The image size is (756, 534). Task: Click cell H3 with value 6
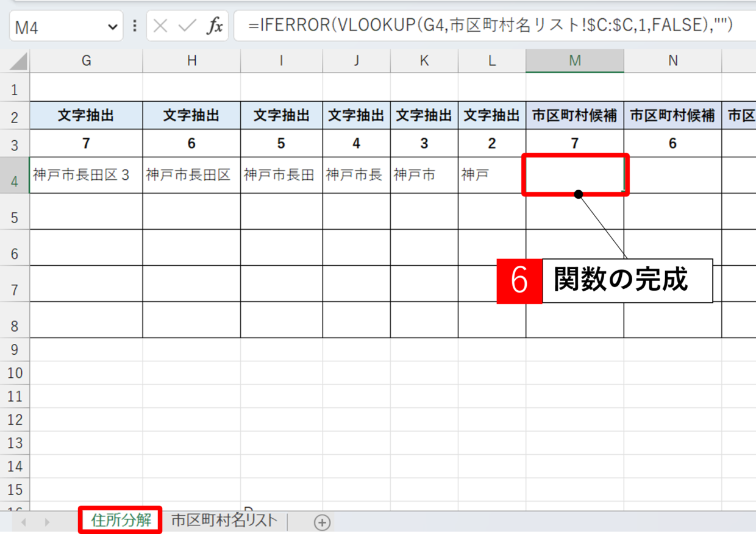(x=191, y=143)
